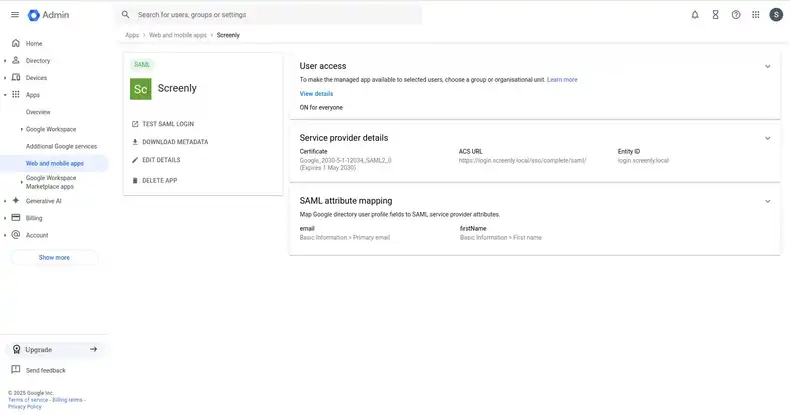Screen dimensions: 790x415
Task: Click the Devices icon in sidebar
Action: click(x=16, y=78)
